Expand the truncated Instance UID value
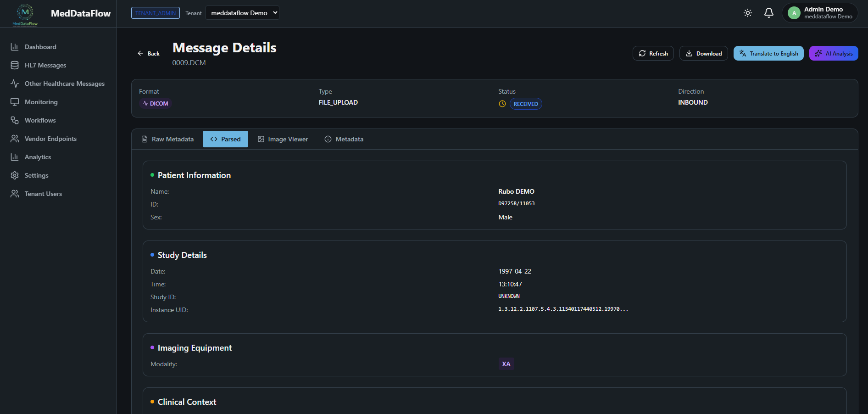868x414 pixels. click(563, 309)
